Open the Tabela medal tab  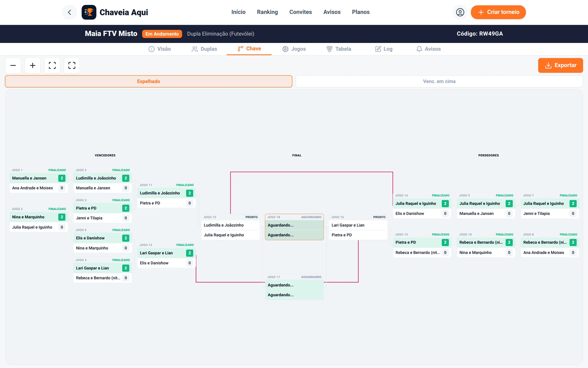point(339,49)
